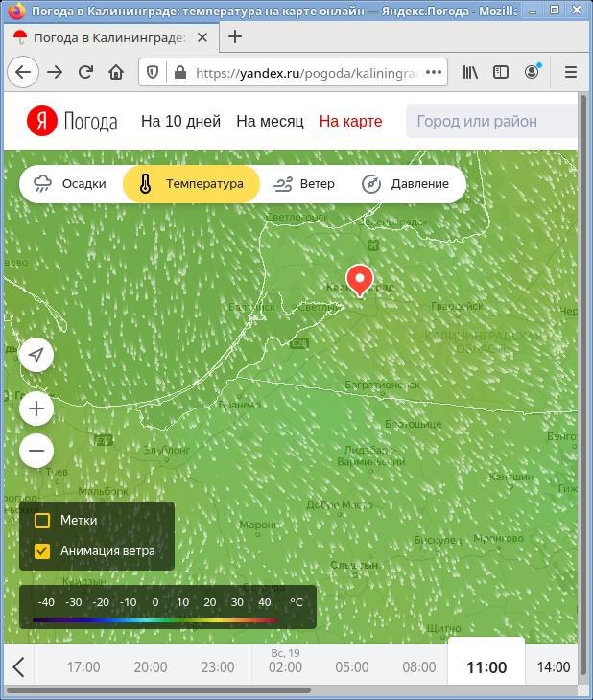Open the На 10 дней forecast

[x=180, y=121]
